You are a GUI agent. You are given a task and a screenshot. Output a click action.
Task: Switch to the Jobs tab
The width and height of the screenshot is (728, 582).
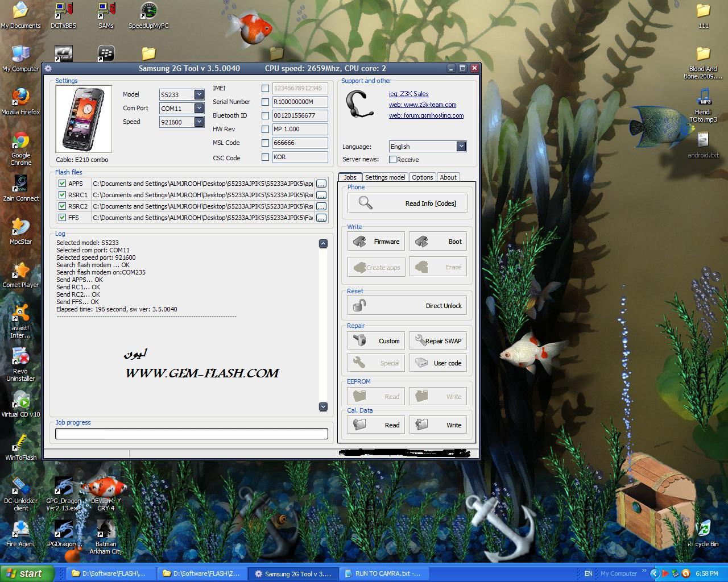350,177
